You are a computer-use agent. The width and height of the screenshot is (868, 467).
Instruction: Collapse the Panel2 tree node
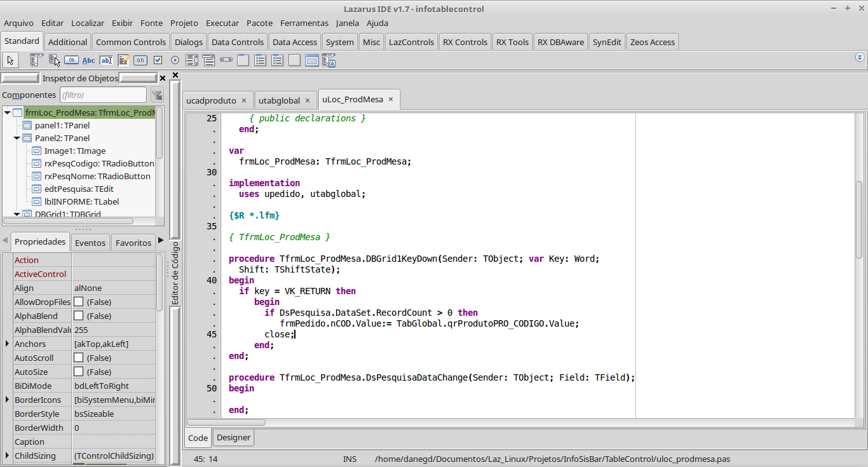point(17,138)
